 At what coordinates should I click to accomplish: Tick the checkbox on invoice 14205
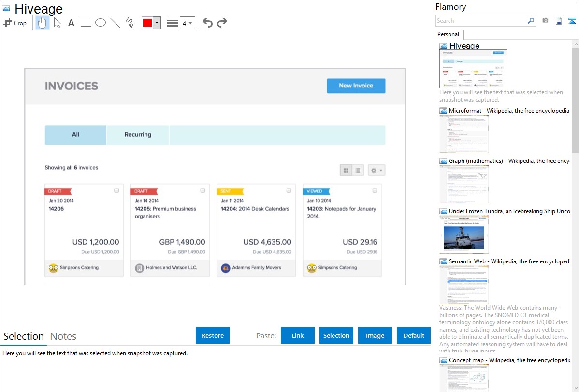pyautogui.click(x=203, y=190)
